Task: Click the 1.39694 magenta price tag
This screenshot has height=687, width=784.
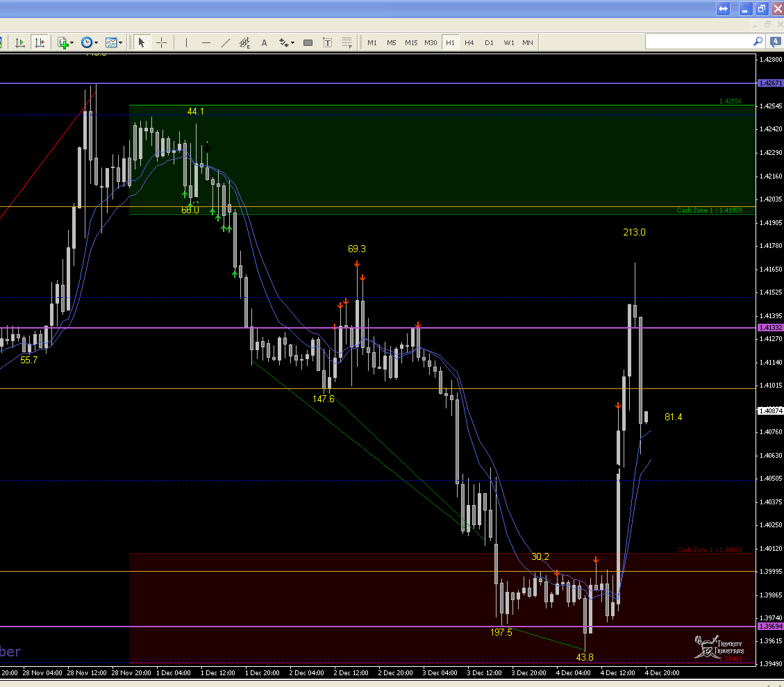Action: (x=770, y=626)
